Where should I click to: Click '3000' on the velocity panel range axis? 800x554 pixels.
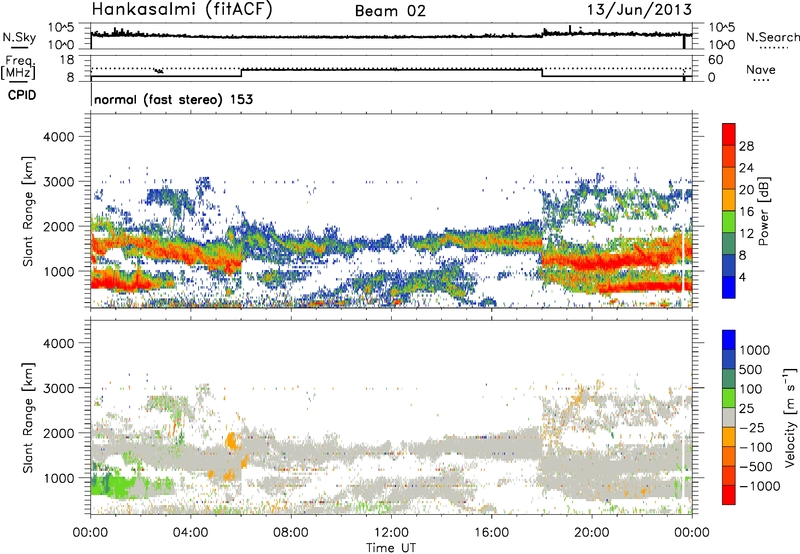pyautogui.click(x=58, y=388)
